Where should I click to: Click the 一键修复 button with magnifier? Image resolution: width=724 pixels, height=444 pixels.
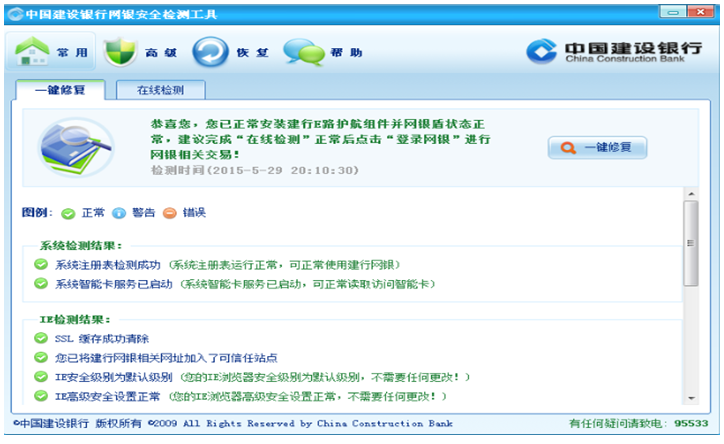(597, 148)
